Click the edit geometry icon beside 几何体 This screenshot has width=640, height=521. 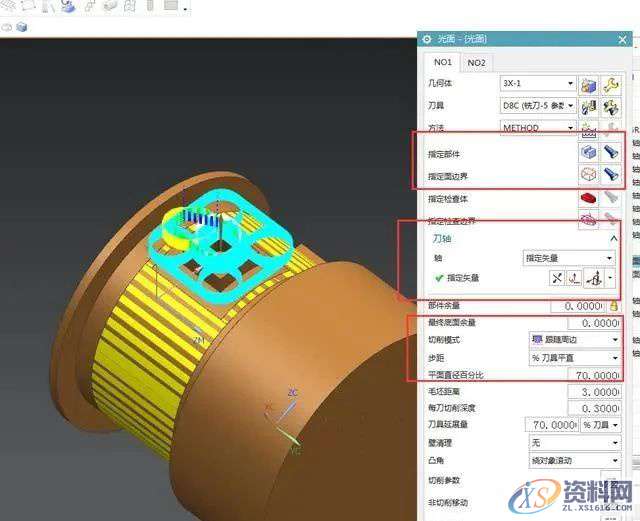pos(589,84)
